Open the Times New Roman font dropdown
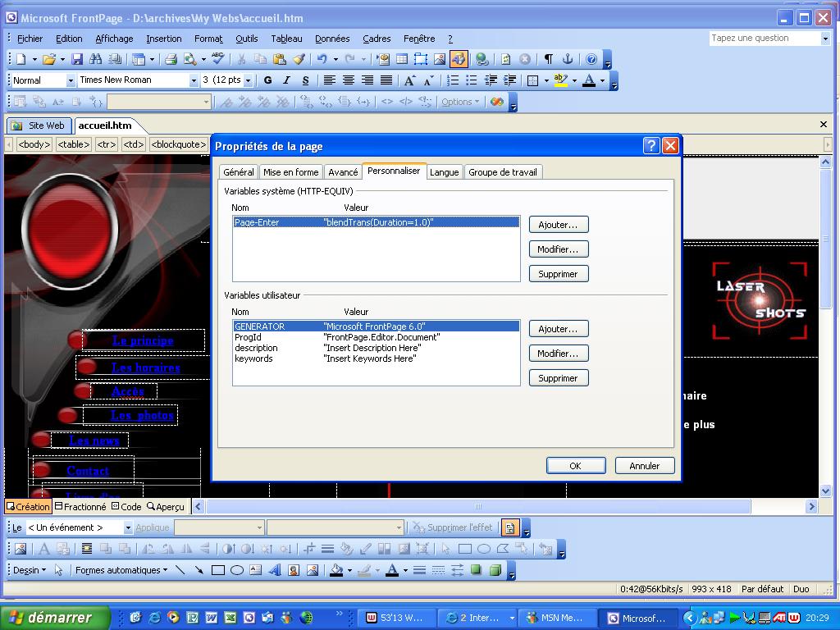This screenshot has width=840, height=630. (x=194, y=80)
